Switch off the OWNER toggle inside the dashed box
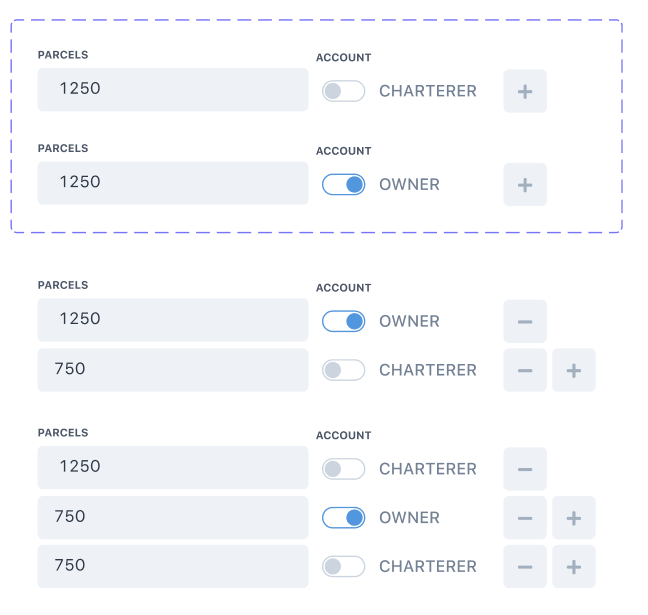 coord(344,184)
